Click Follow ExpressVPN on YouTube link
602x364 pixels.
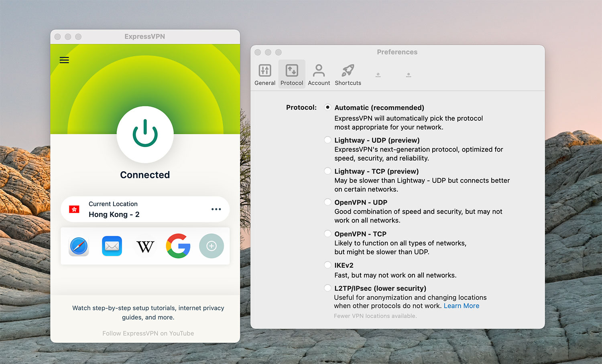(148, 334)
